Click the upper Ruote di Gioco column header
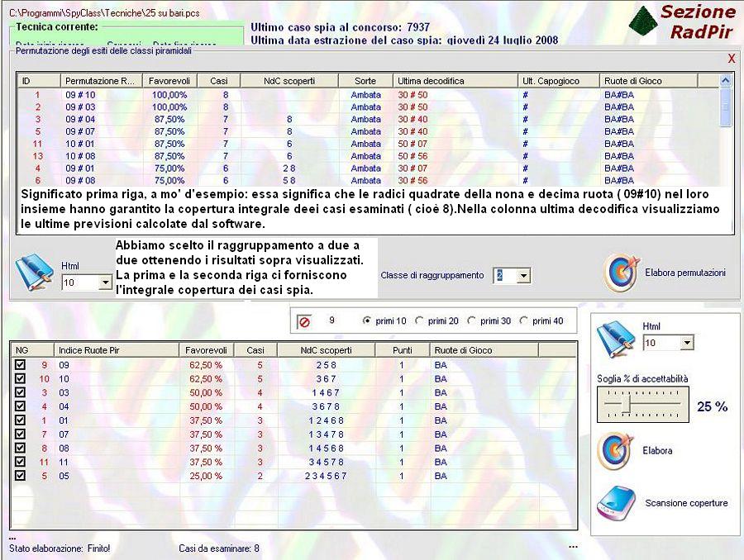 click(649, 81)
